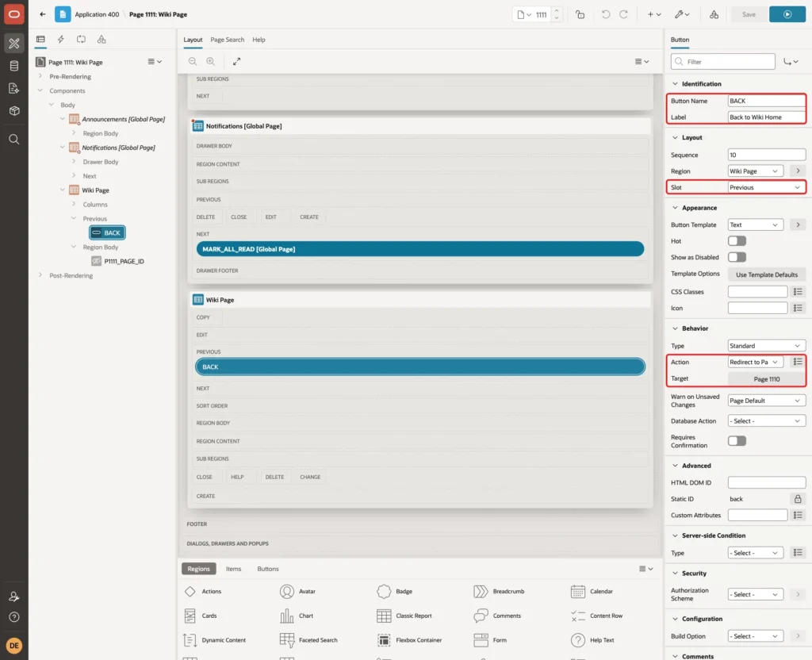
Task: Expand the layout pane to full size
Action: point(236,61)
